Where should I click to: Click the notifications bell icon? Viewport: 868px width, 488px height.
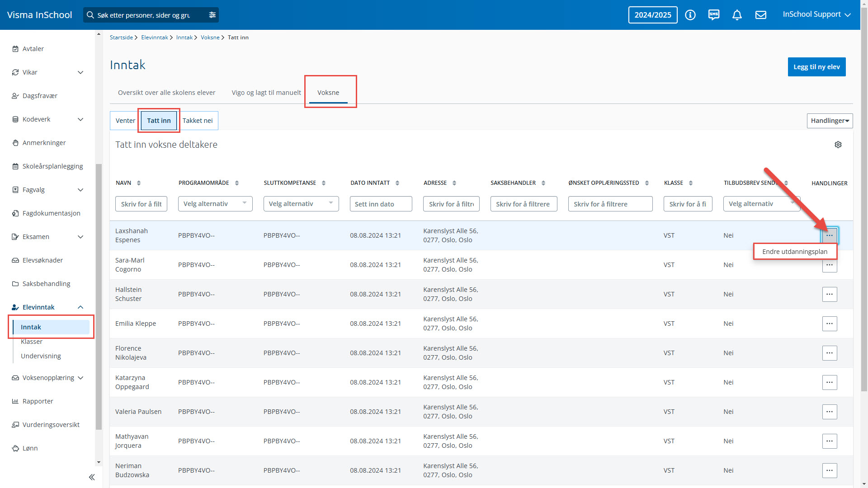(737, 15)
